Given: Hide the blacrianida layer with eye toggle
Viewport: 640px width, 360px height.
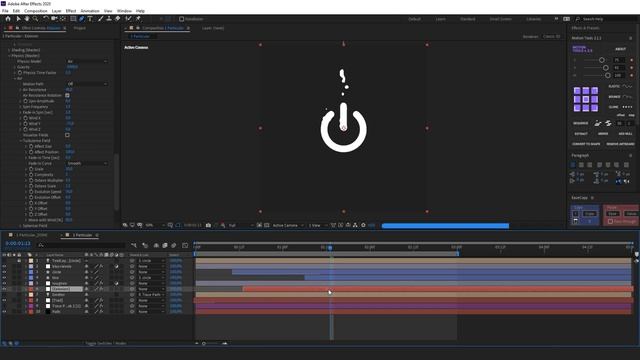Looking at the screenshot, I should point(4,266).
